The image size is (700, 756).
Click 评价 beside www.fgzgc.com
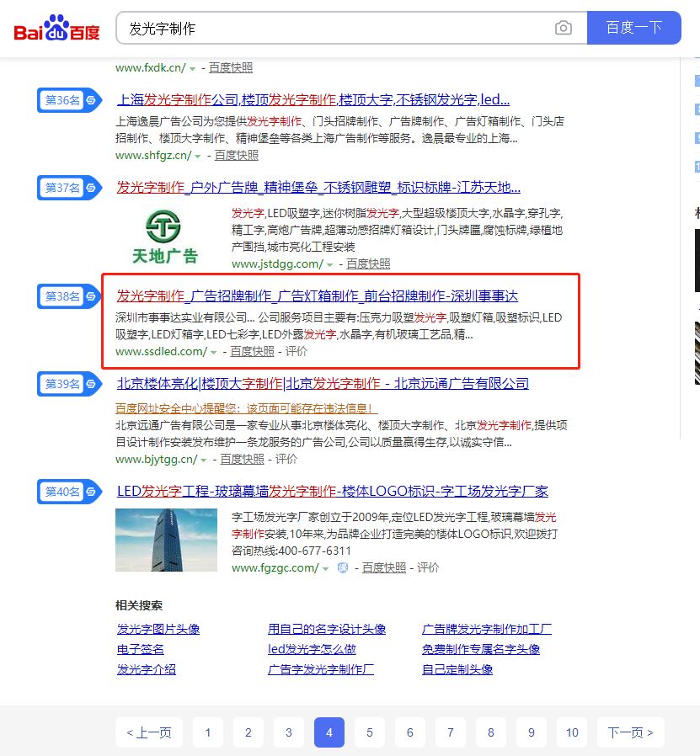(x=428, y=567)
